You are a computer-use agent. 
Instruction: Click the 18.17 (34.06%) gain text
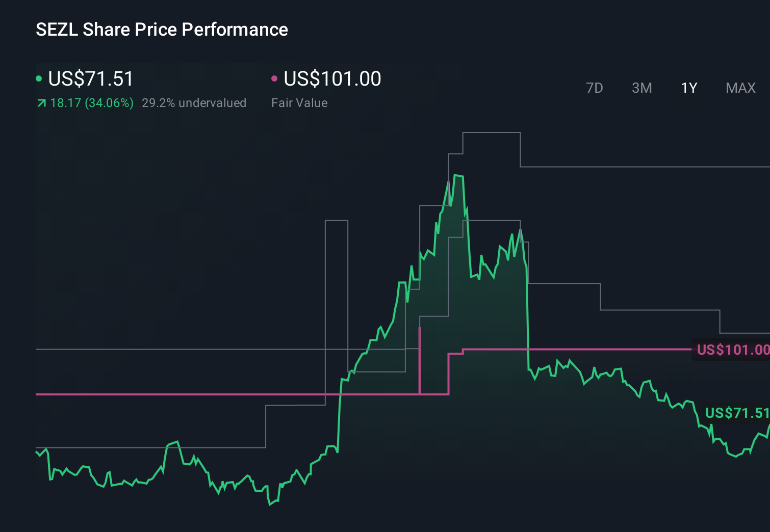(x=92, y=103)
